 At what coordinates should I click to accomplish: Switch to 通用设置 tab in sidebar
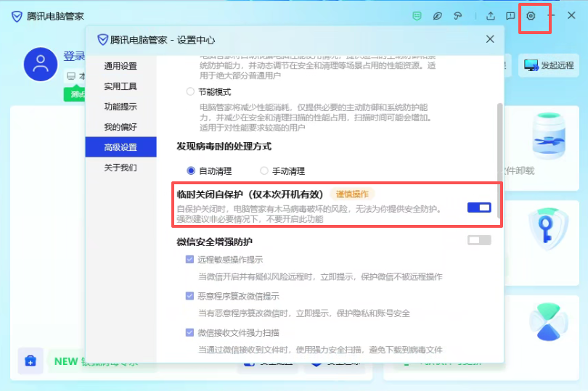(x=121, y=66)
